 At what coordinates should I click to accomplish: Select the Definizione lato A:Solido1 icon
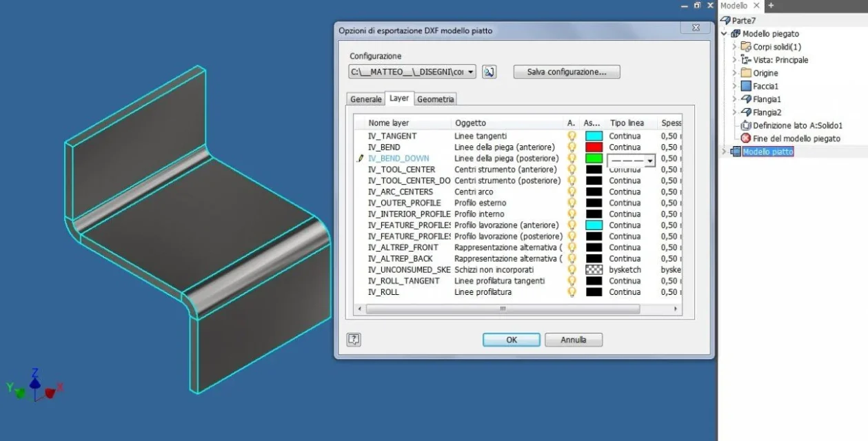pos(746,125)
